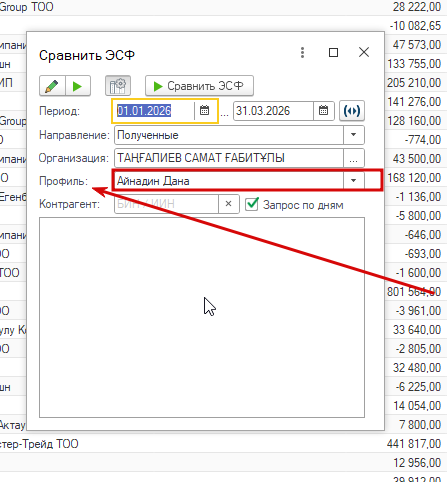Click the Профиль field Айнадин Дана

coord(229,181)
